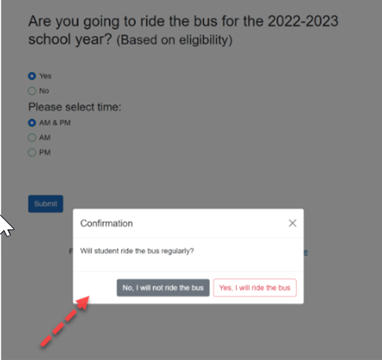382x360 pixels.
Task: Click the 2022-2023 school year heading
Action: (x=183, y=30)
